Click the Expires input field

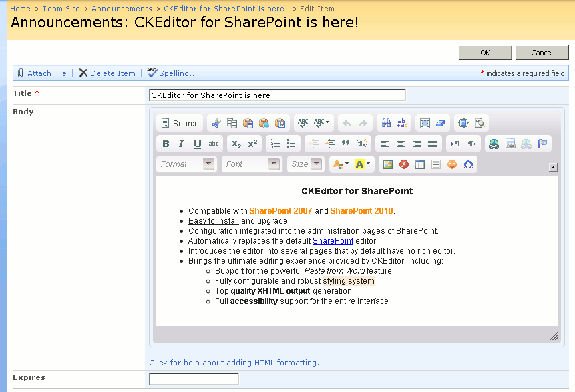(194, 379)
